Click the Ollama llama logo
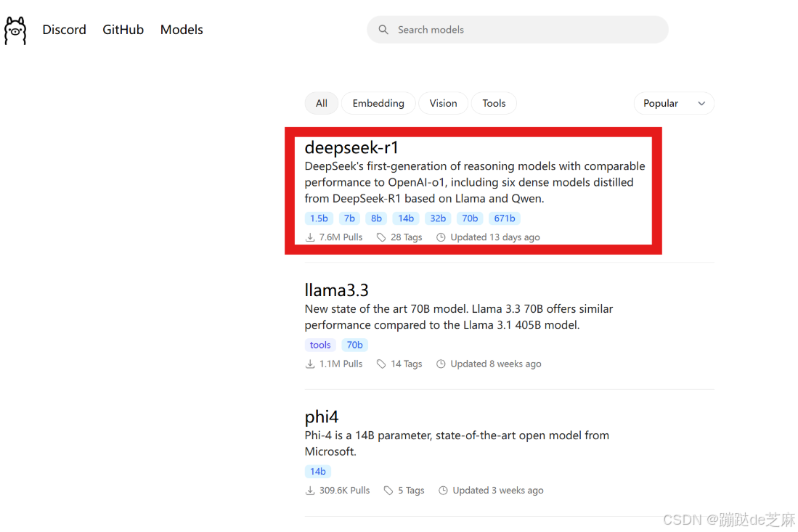The height and width of the screenshot is (532, 798). pyautogui.click(x=15, y=30)
